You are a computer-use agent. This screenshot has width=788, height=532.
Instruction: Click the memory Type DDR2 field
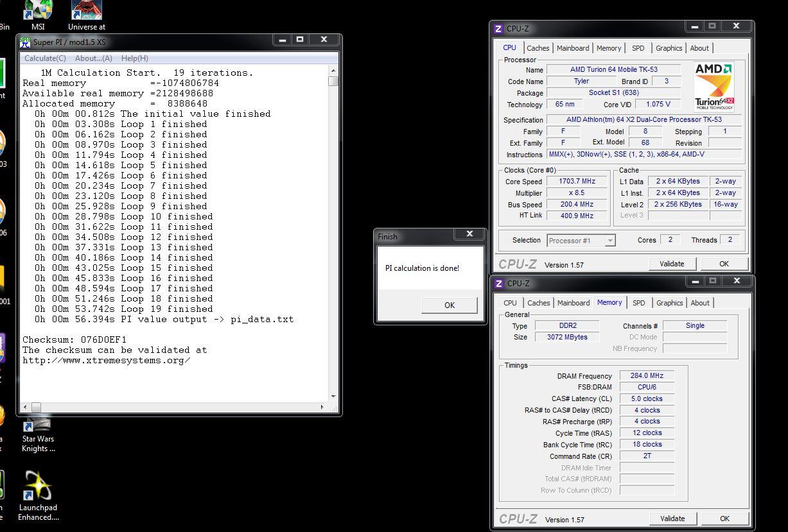point(567,326)
